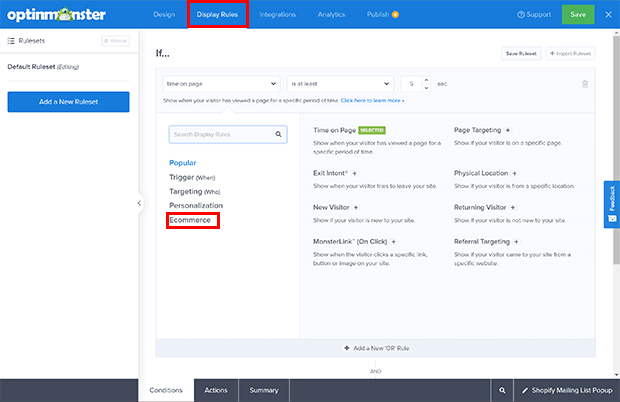Viewport: 620px width, 402px height.
Task: Open the 'time on page' dropdown
Action: 221,84
